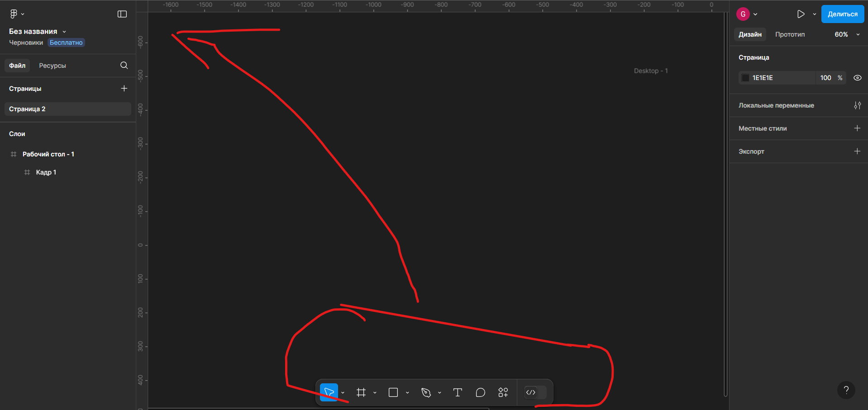Viewport: 868px width, 410px height.
Task: Click the Бесплатно plan badge
Action: click(66, 42)
